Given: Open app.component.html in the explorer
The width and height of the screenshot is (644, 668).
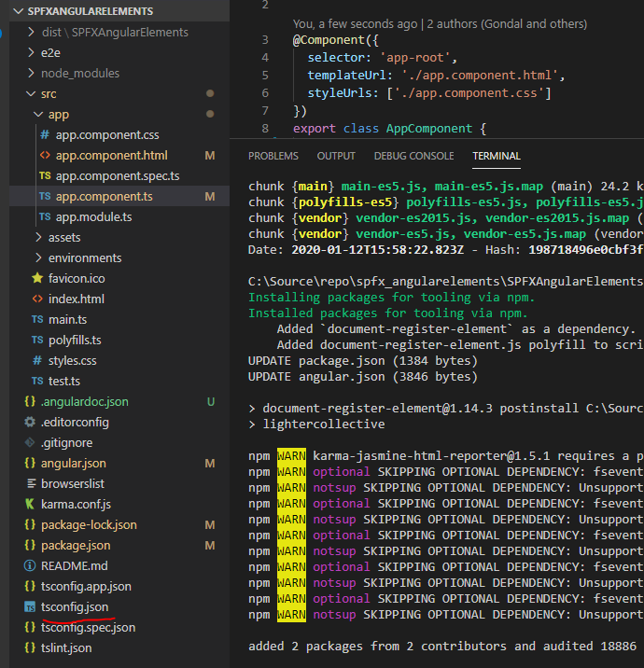Looking at the screenshot, I should [x=111, y=155].
